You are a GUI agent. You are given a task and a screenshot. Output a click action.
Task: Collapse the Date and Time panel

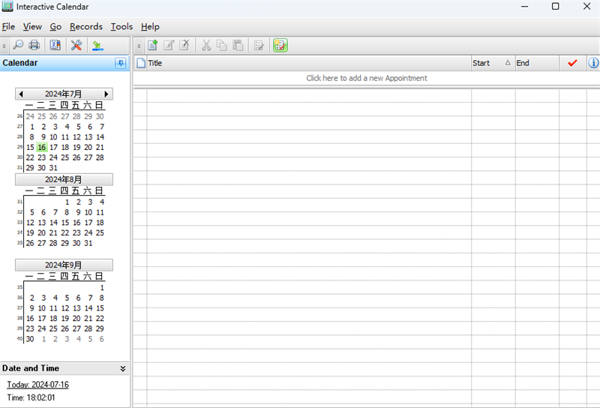(x=123, y=368)
